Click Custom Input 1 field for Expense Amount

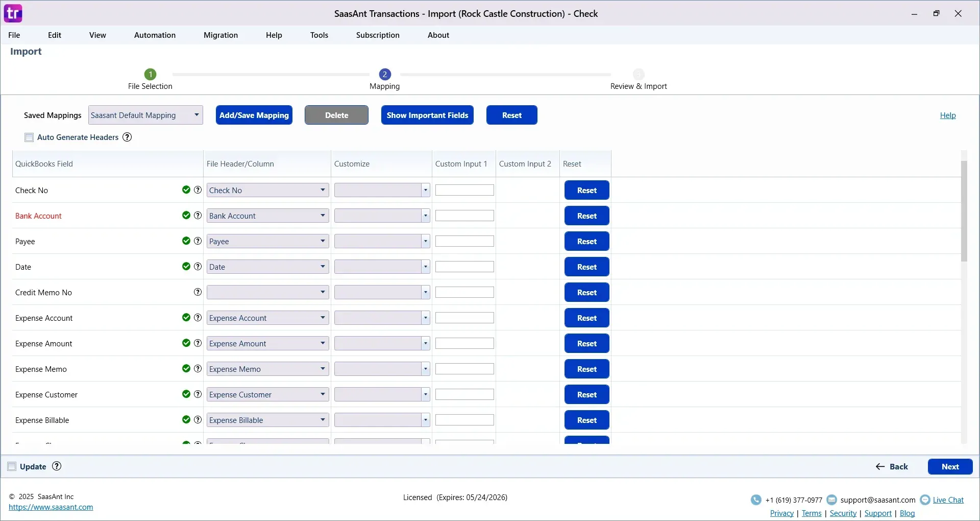(x=464, y=343)
